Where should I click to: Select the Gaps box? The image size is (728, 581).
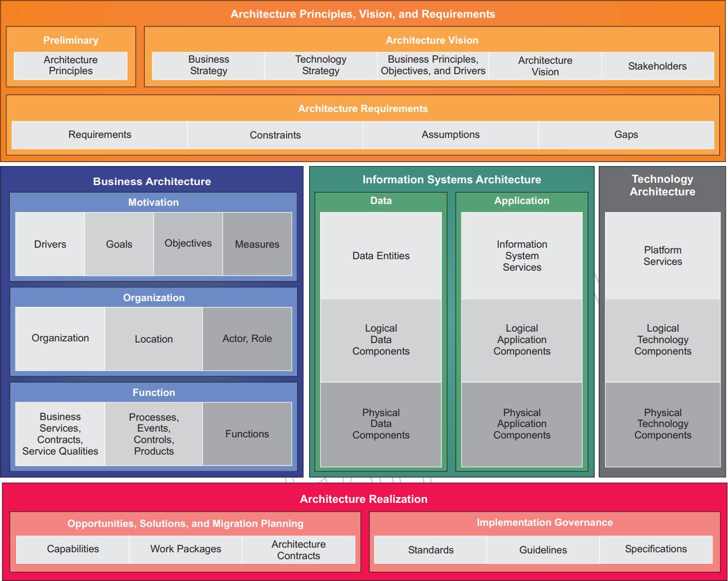626,135
